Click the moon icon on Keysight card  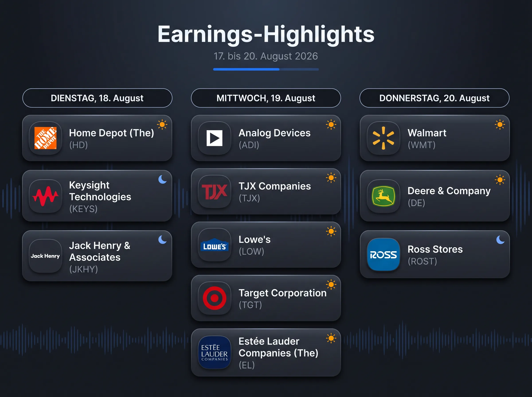point(162,179)
